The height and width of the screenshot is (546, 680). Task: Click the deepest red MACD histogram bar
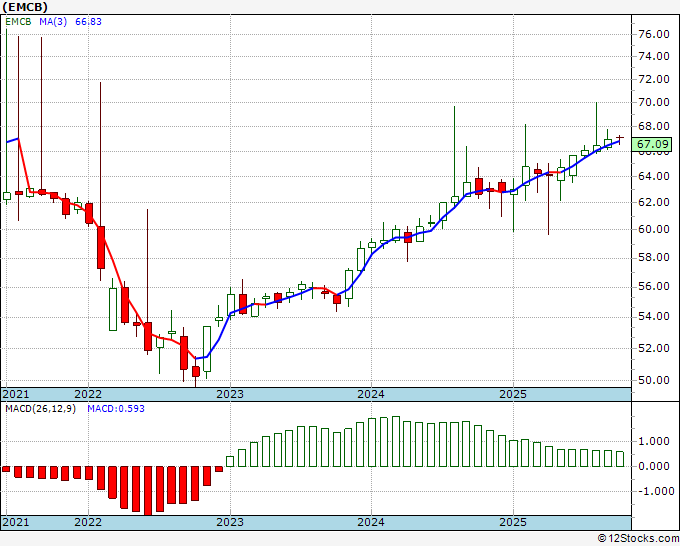point(148,491)
